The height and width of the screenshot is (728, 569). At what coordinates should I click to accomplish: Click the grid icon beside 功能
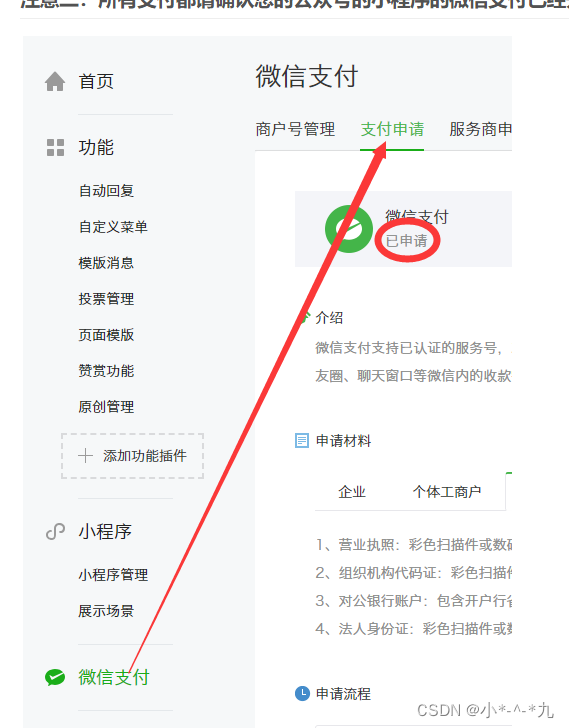[55, 148]
